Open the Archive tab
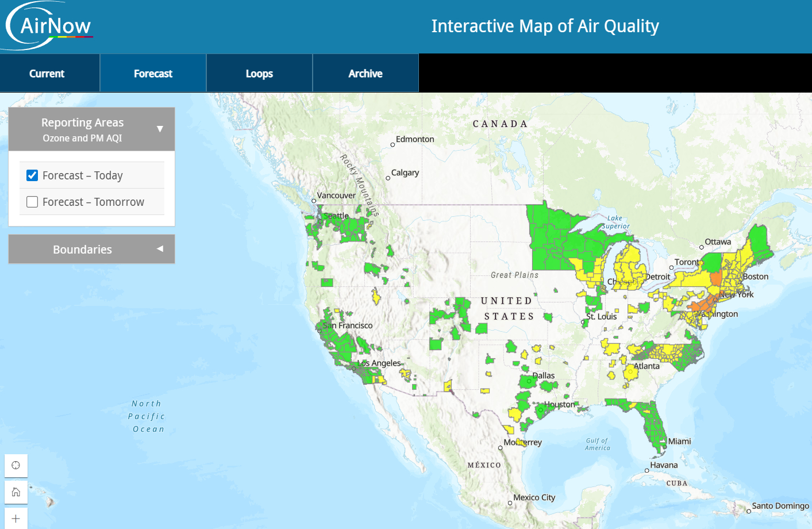The image size is (812, 529). coord(365,74)
